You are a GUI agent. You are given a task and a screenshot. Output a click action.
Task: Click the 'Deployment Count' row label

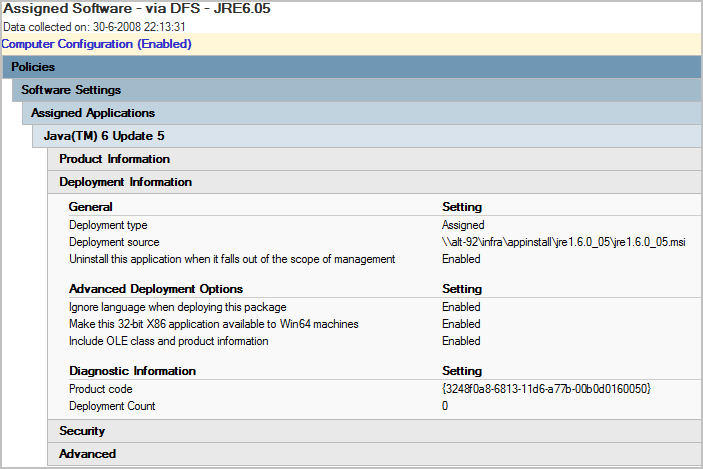pyautogui.click(x=112, y=406)
